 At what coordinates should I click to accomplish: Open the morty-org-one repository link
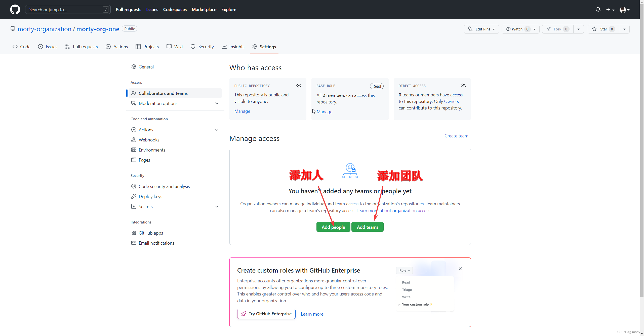[98, 29]
